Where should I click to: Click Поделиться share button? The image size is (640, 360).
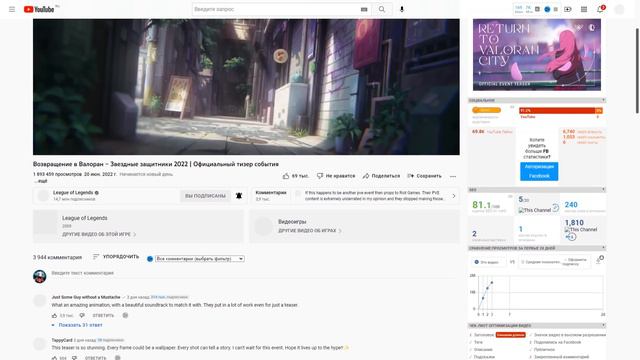coord(381,176)
